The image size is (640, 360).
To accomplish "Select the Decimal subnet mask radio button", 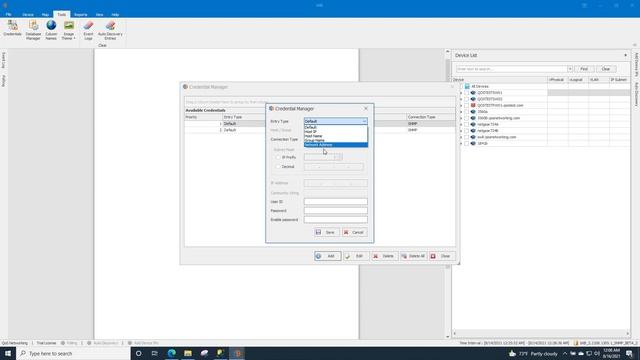I will 278,167.
